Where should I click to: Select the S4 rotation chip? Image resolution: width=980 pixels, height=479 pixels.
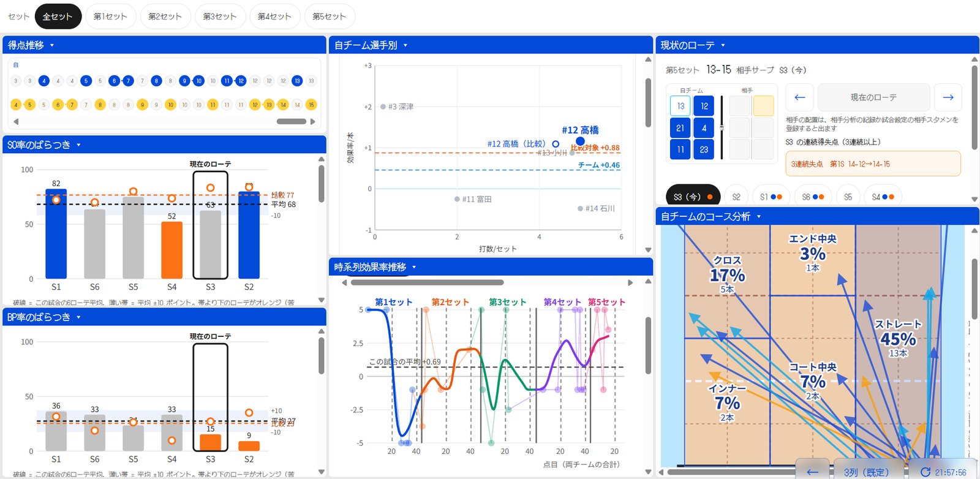[x=883, y=197]
